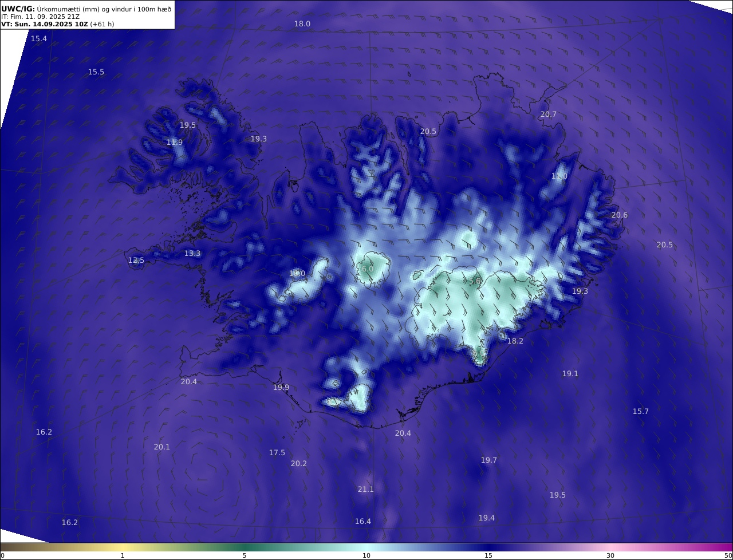This screenshot has height=560, width=733.
Task: Click the 18.2 value label
Action: 515,341
